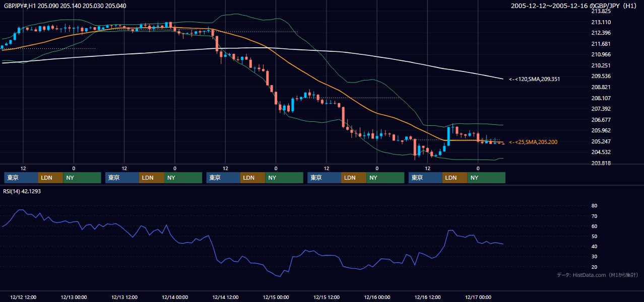The width and height of the screenshot is (644, 302).
Task: Click price axis value 205.962
Action: pos(601,130)
